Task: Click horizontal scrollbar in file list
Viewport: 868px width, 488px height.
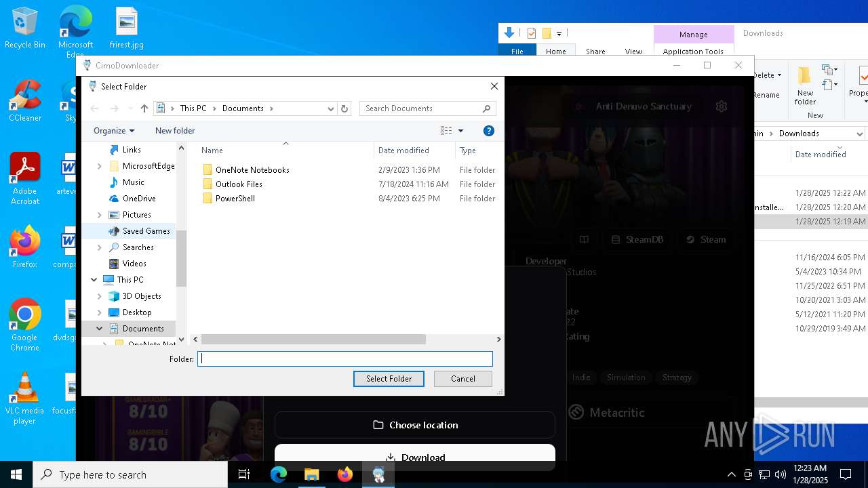Action: pos(313,339)
